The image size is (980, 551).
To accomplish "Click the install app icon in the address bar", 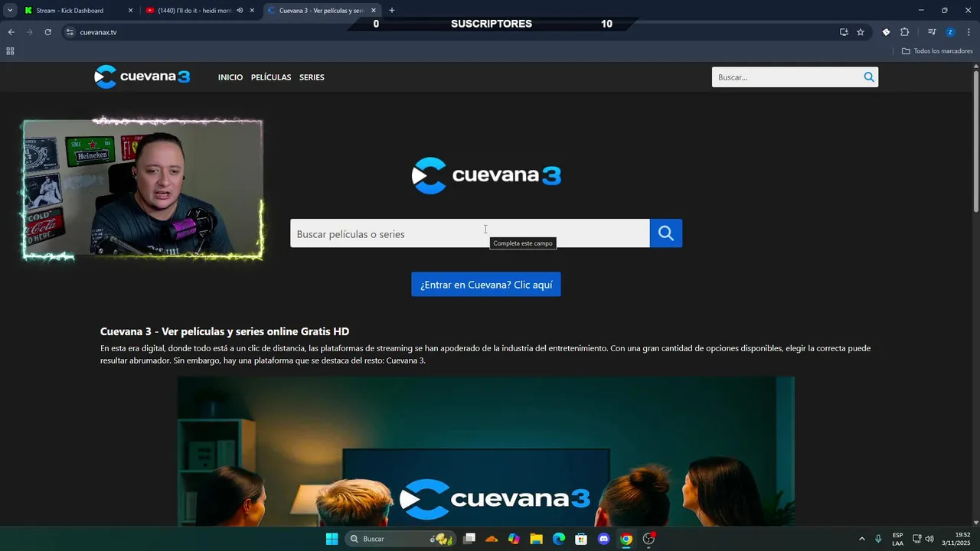I will tap(844, 32).
